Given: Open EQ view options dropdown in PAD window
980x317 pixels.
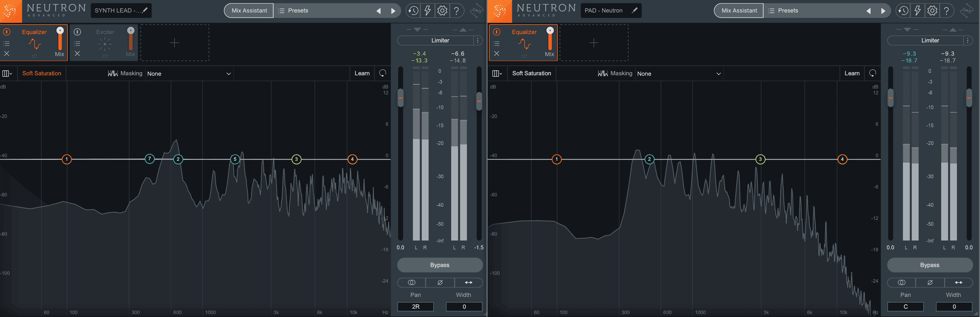Looking at the screenshot, I should [x=497, y=73].
